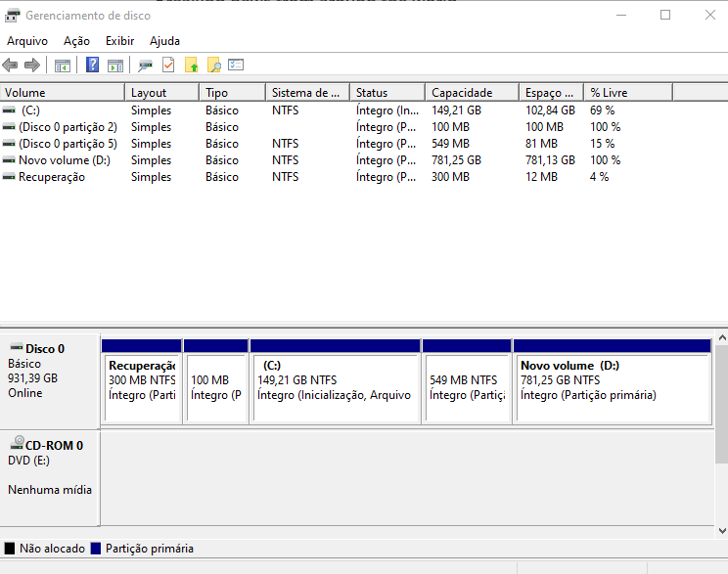This screenshot has width=728, height=574.
Task: Click the Gerenciamento de disco title icon
Action: click(12, 16)
